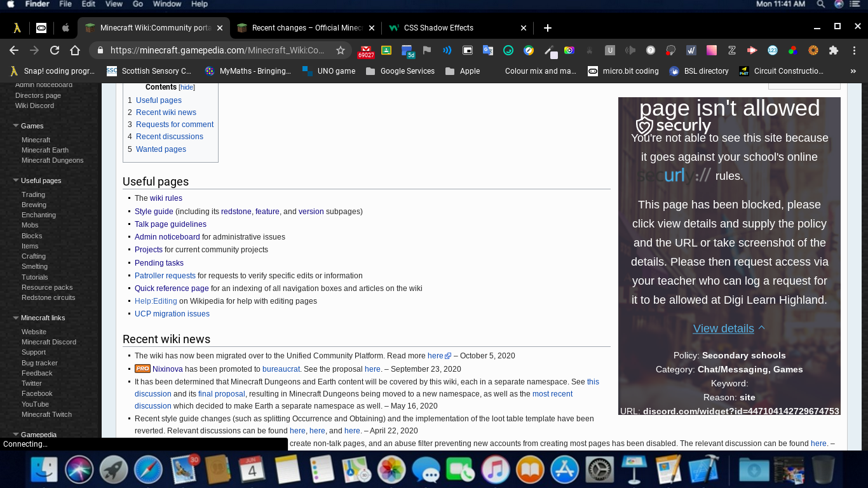Open System Preferences from the dock

coord(599,470)
